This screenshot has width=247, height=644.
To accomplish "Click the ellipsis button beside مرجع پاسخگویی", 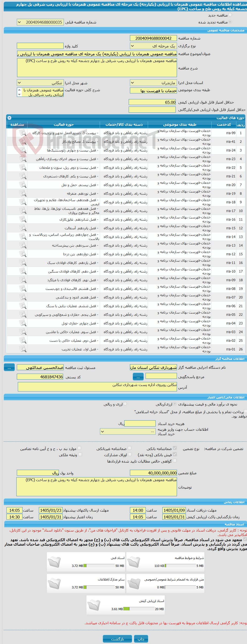I will pyautogui.click(x=138, y=377).
